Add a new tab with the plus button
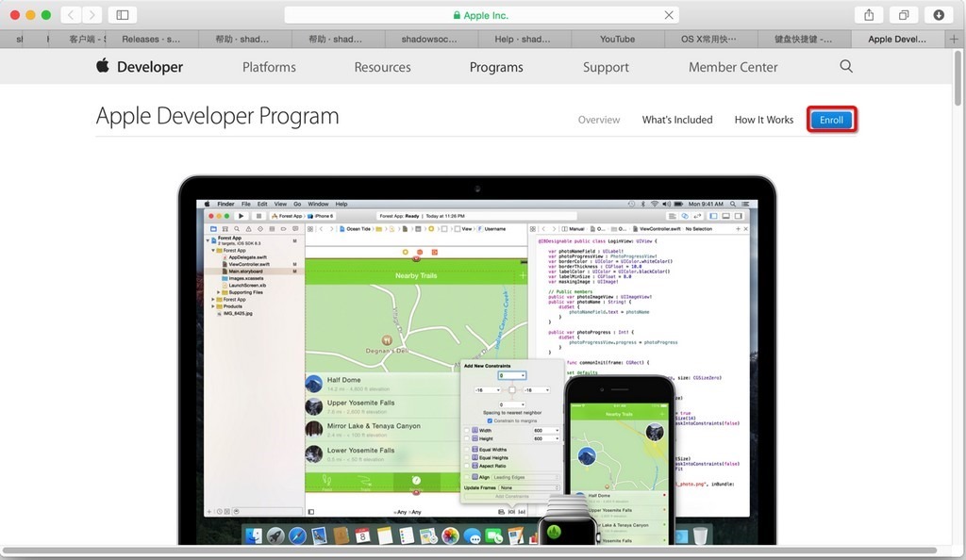The width and height of the screenshot is (966, 560). pos(954,39)
